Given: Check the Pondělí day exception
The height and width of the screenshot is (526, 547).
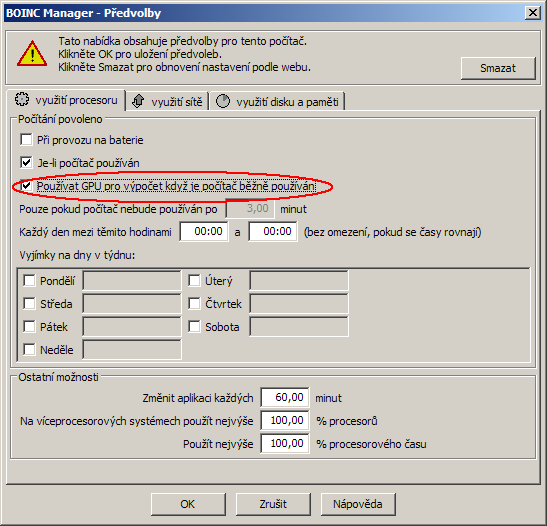Looking at the screenshot, I should [x=29, y=280].
